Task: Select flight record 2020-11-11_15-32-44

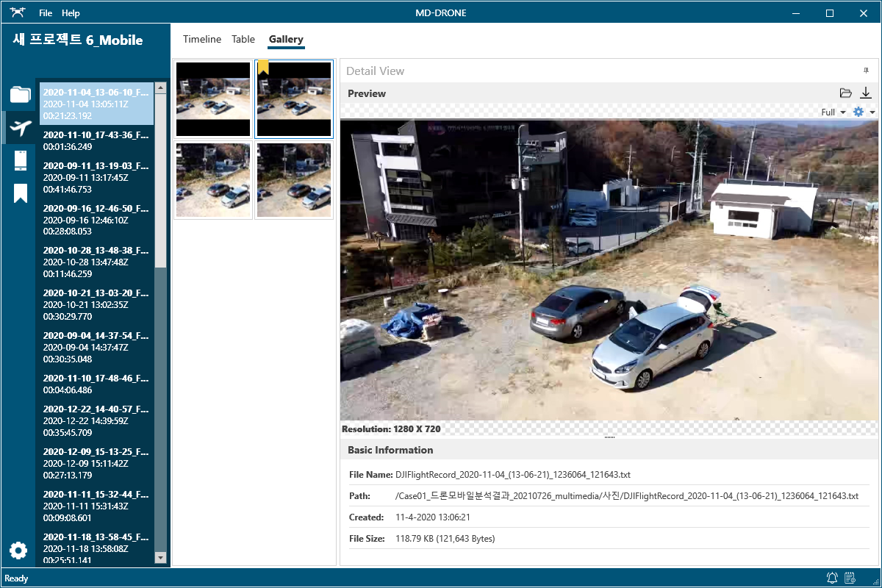Action: tap(96, 506)
